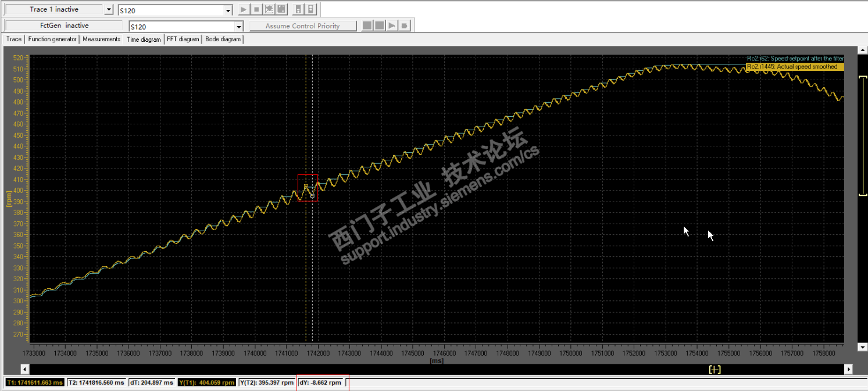This screenshot has height=391, width=868.
Task: Stop the function generator with the last icon
Action: coord(405,26)
